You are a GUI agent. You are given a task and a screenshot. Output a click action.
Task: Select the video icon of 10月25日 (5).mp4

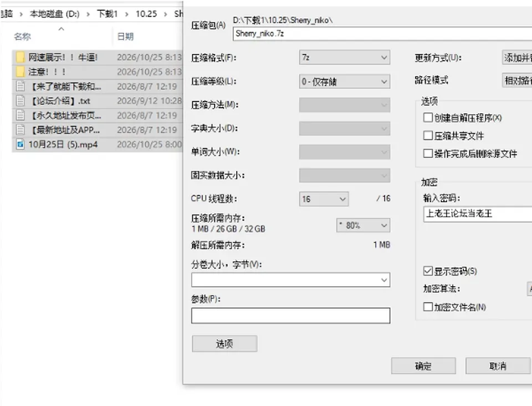pyautogui.click(x=21, y=144)
